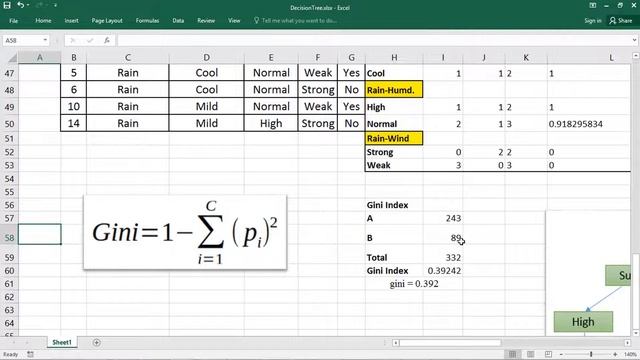Image resolution: width=640 pixels, height=360 pixels.
Task: Click the horizontal scrollbar thumb
Action: (450, 343)
